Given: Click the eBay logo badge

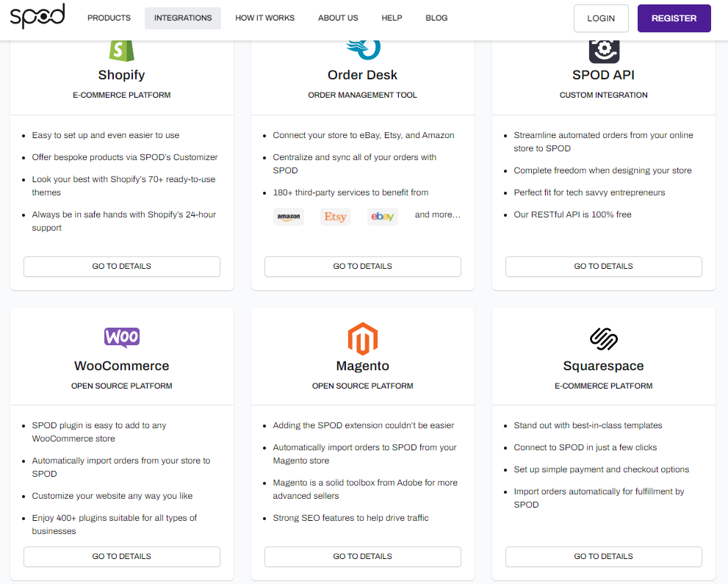Looking at the screenshot, I should (383, 217).
